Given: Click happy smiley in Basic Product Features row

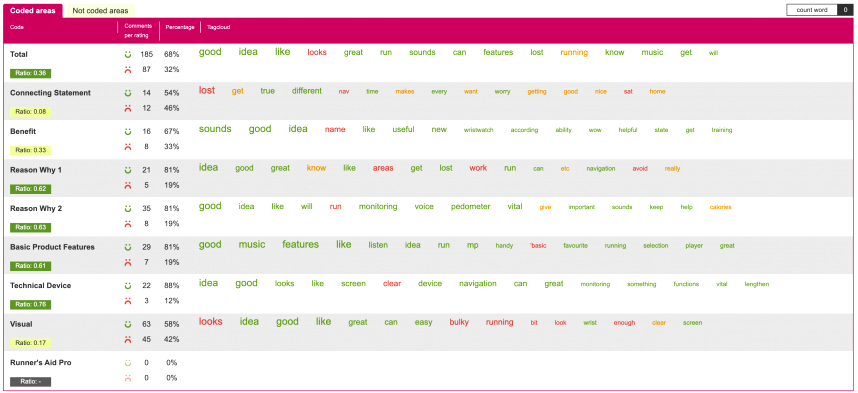Looking at the screenshot, I should click(127, 247).
